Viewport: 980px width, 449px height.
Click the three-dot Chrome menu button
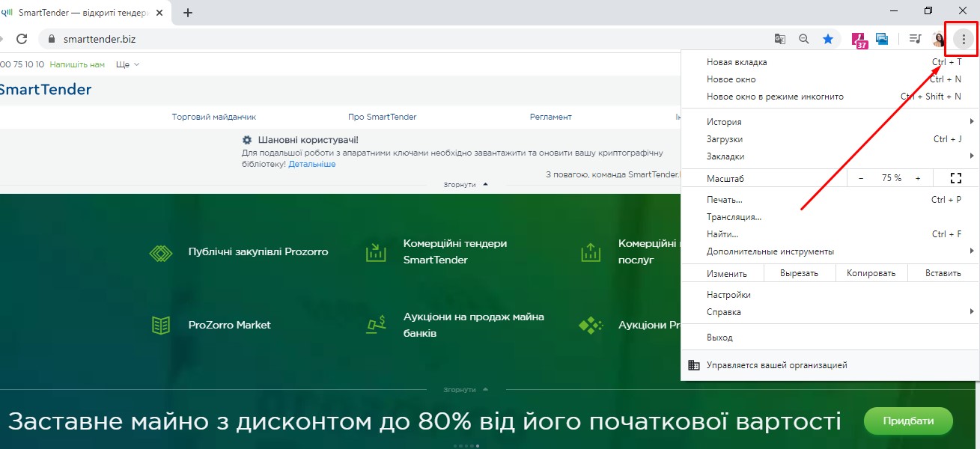(964, 39)
